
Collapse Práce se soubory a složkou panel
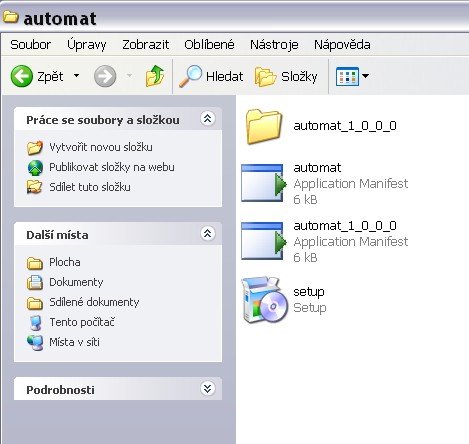tap(207, 118)
